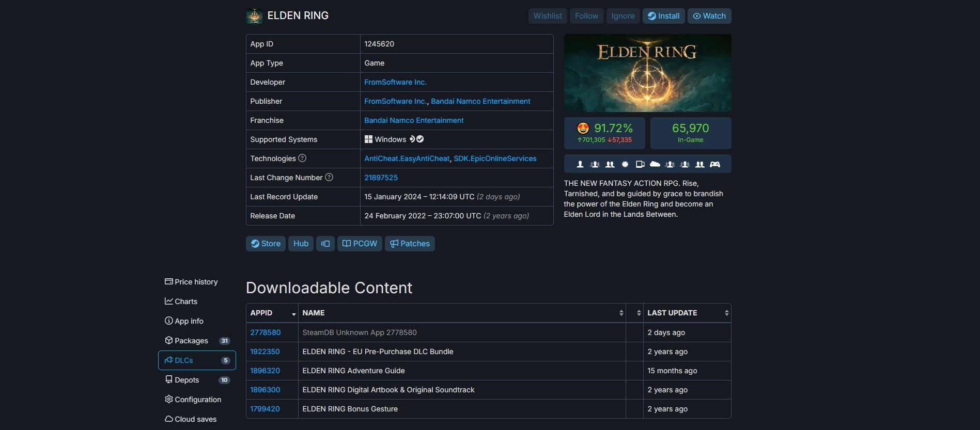The width and height of the screenshot is (980, 430).
Task: Open the Configuration section
Action: click(197, 400)
